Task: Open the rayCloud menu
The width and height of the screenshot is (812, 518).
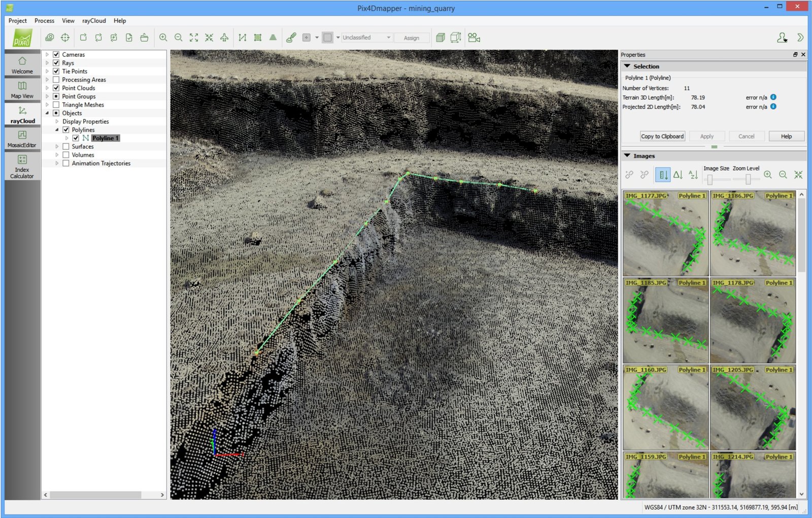Action: (x=94, y=21)
